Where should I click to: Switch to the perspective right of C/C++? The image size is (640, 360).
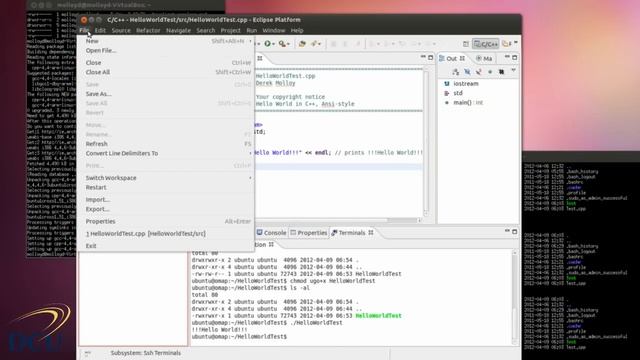507,44
